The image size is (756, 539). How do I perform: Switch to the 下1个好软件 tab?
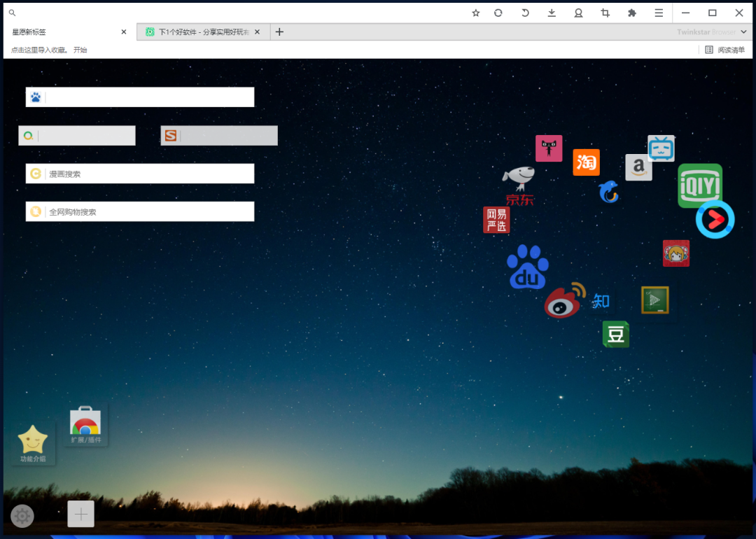pyautogui.click(x=199, y=32)
